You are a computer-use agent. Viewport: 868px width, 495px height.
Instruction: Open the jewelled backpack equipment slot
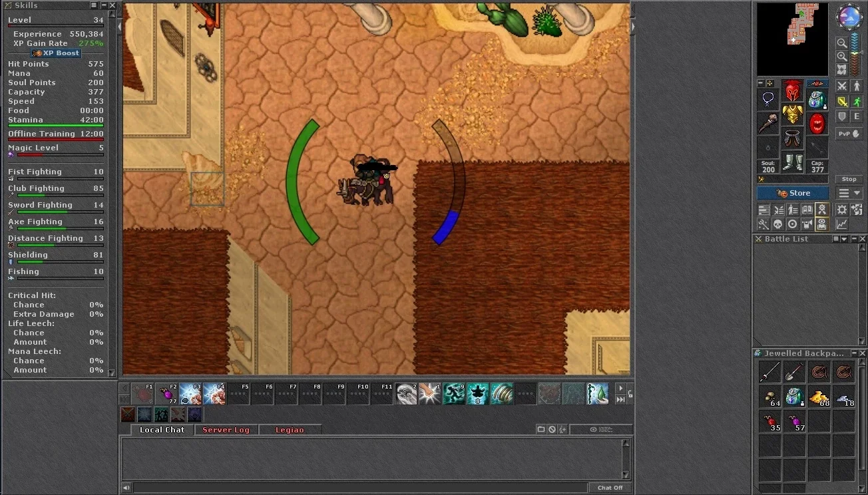(817, 100)
